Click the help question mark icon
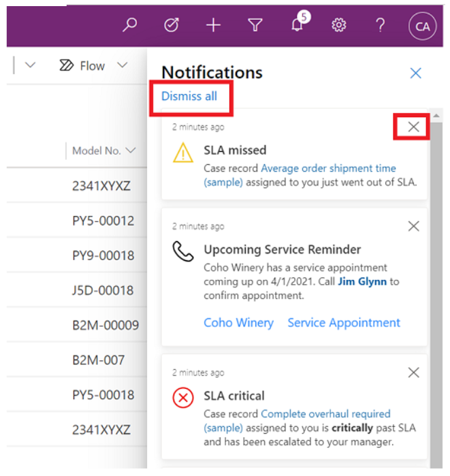 (x=381, y=25)
